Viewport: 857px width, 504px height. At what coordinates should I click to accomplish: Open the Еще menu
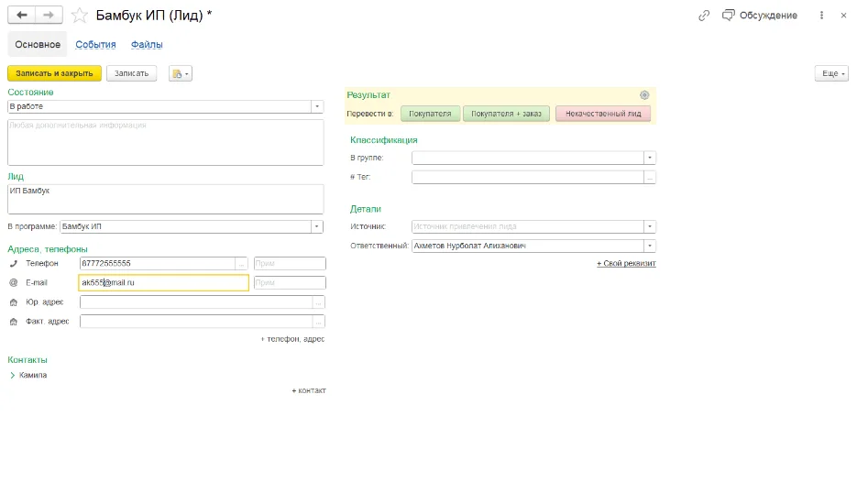click(831, 73)
